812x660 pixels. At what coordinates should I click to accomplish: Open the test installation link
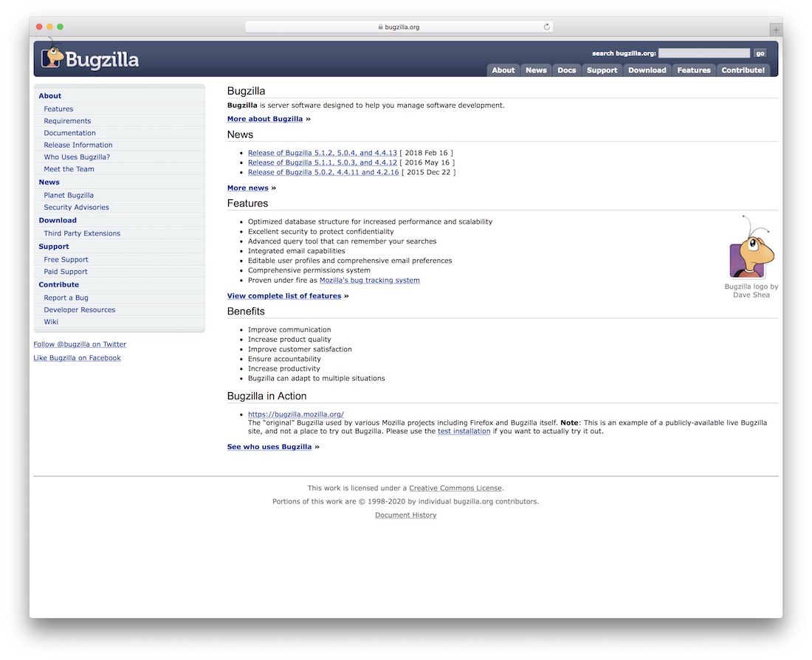tap(464, 431)
